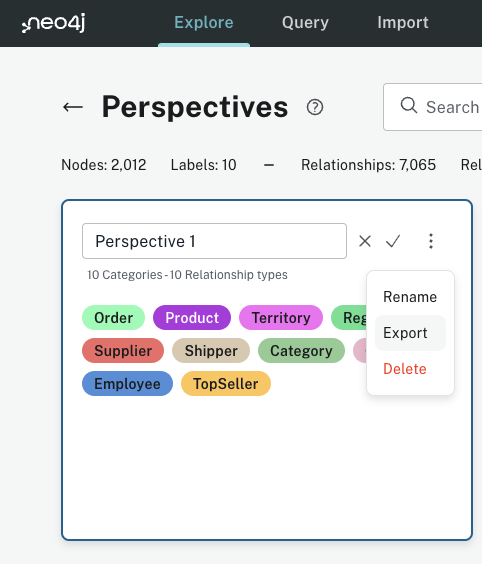
Task: Cancel rename with the X icon
Action: [x=365, y=241]
